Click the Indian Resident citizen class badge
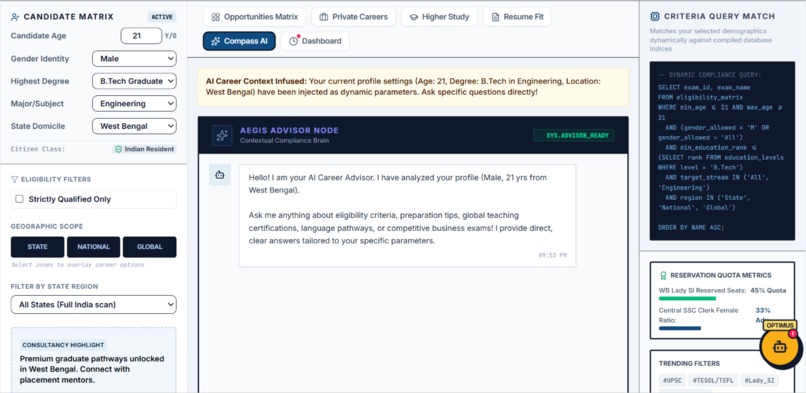Screen dimensions: 806x393 coord(144,149)
